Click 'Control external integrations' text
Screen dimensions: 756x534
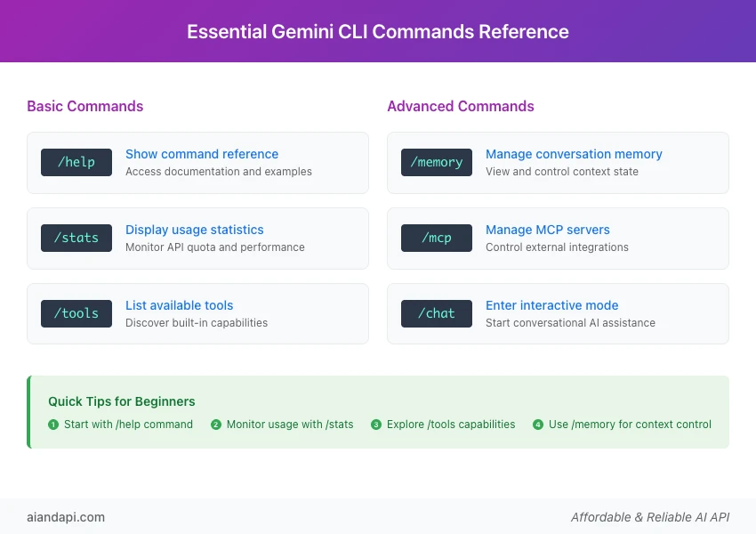(557, 247)
